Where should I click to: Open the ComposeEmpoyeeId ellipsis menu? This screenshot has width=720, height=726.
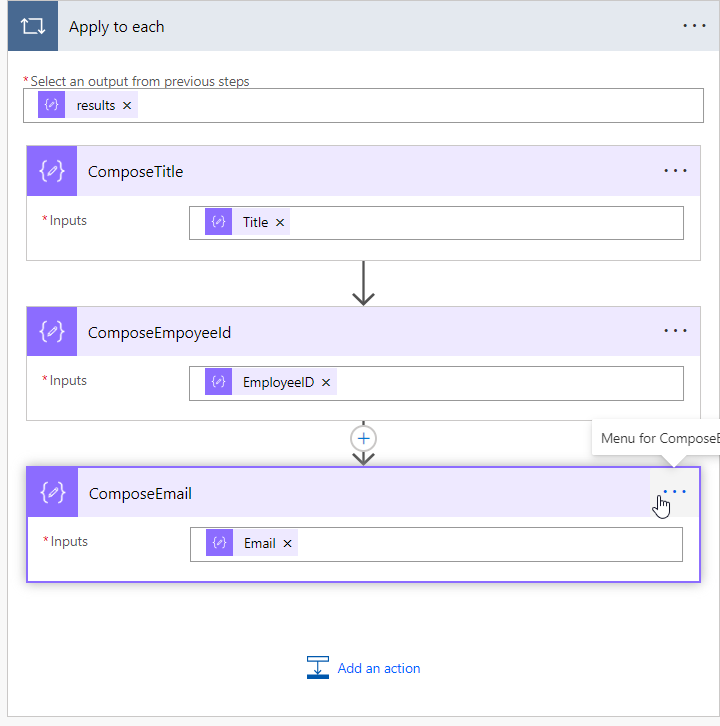pyautogui.click(x=675, y=331)
